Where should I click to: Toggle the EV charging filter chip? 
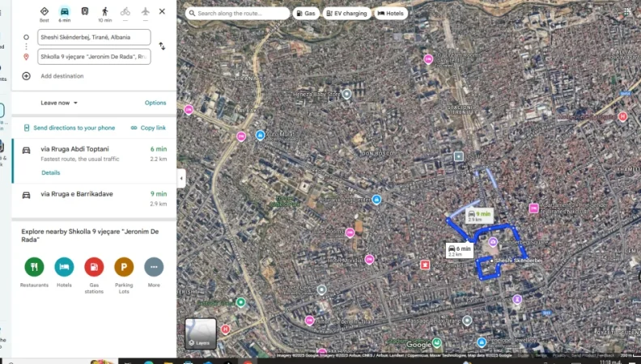(x=346, y=14)
